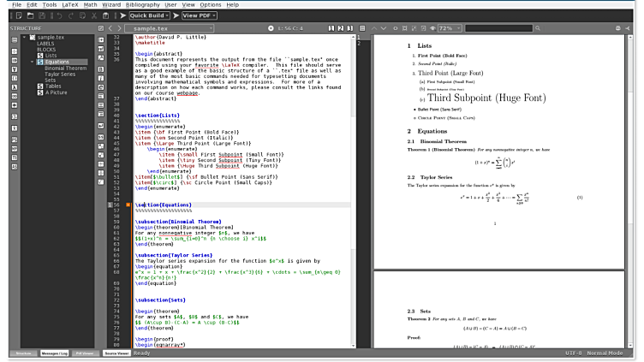Viewport: 644px width, 362px height.
Task: Toggle the Source Viewer panel
Action: pyautogui.click(x=116, y=353)
